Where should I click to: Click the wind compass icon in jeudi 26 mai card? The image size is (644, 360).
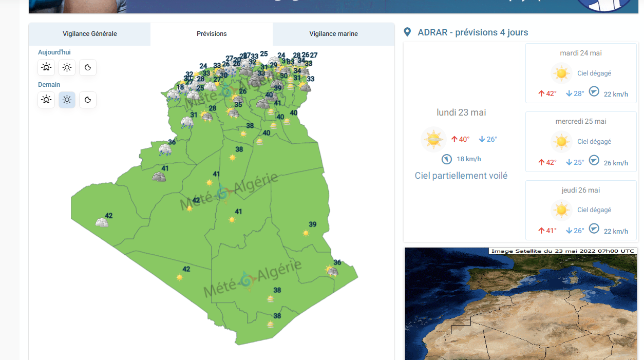pos(594,229)
